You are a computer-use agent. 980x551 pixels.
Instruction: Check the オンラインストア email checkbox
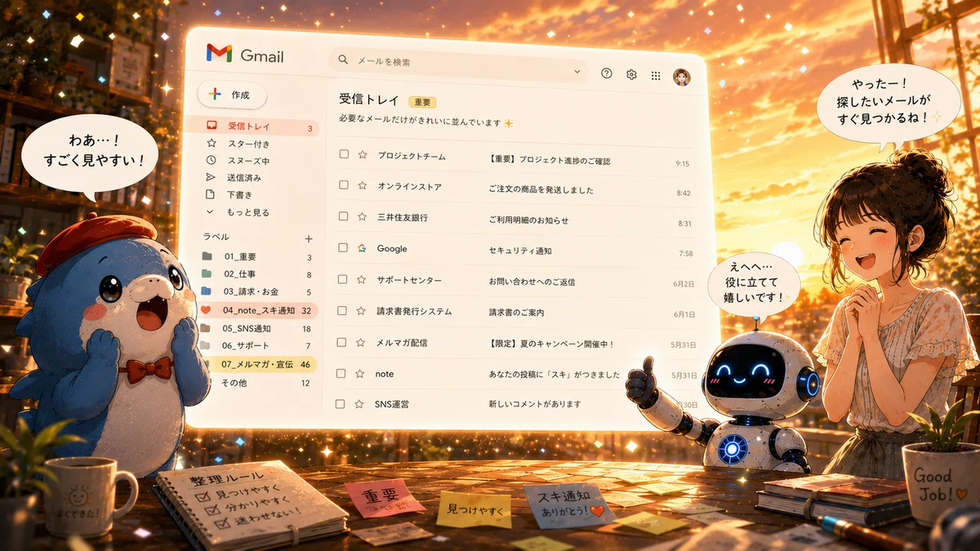coord(344,185)
